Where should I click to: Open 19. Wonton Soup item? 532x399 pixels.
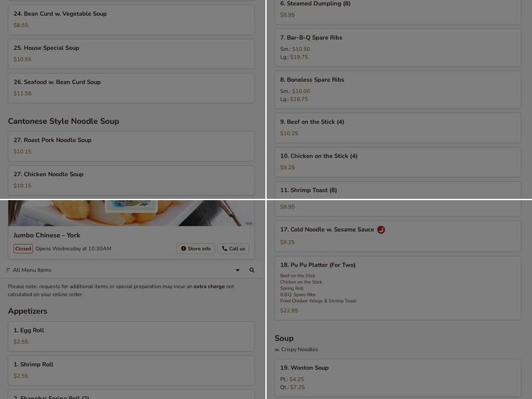398,378
